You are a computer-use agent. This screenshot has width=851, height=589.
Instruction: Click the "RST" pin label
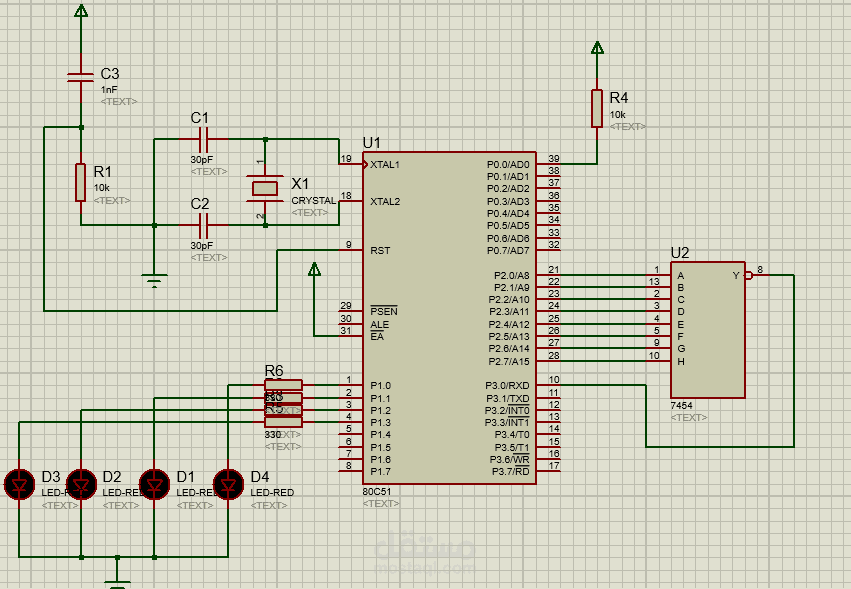380,250
